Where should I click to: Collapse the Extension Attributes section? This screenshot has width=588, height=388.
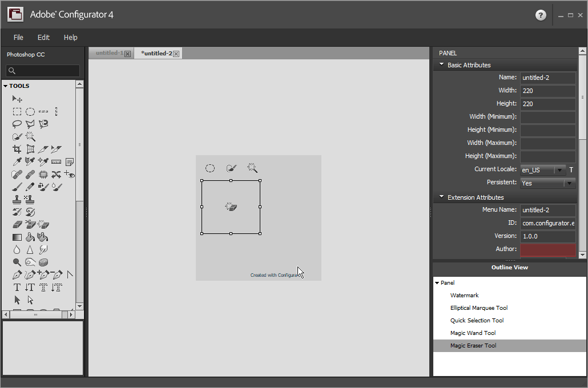(441, 197)
